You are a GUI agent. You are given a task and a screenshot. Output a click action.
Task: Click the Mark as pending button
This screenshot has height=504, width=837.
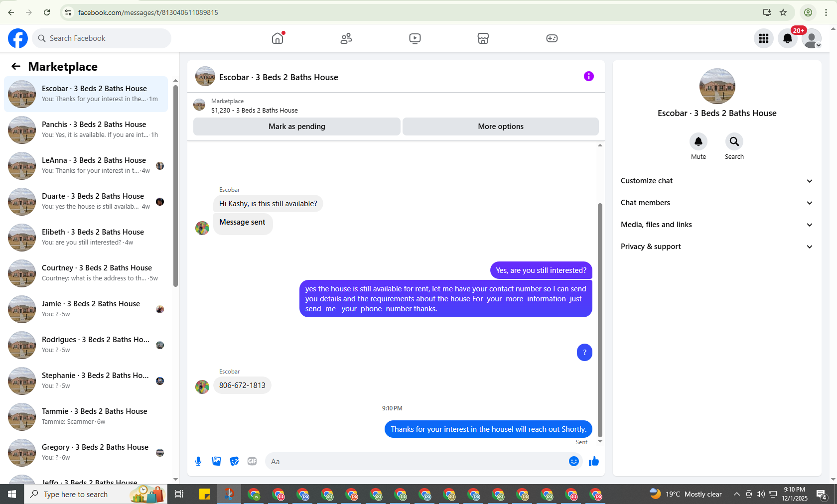tap(297, 126)
